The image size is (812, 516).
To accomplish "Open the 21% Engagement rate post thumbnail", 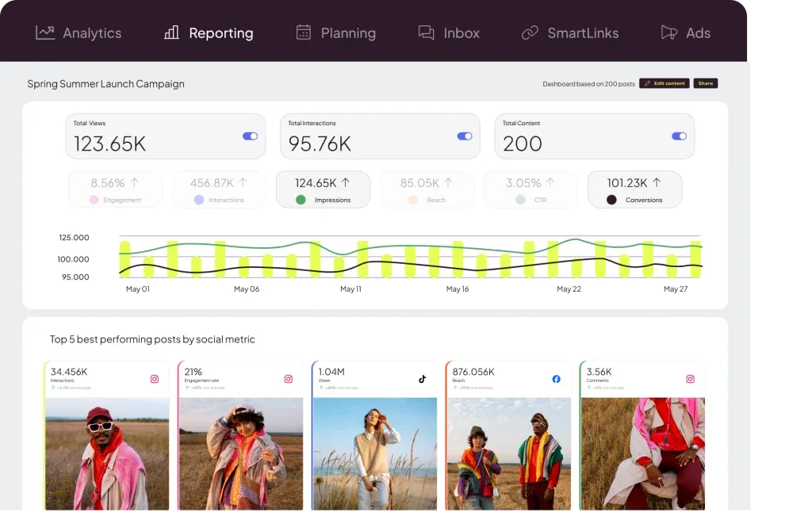I will 241,454.
